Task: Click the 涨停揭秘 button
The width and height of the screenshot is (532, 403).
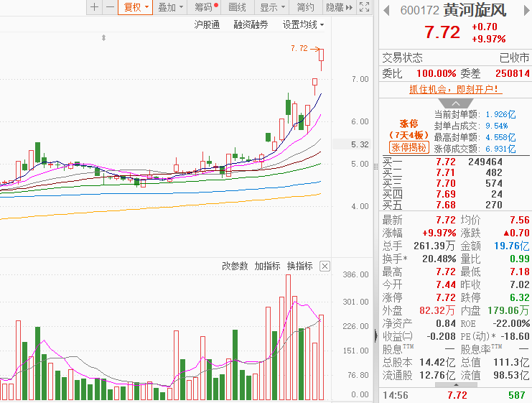Action: click(x=409, y=147)
